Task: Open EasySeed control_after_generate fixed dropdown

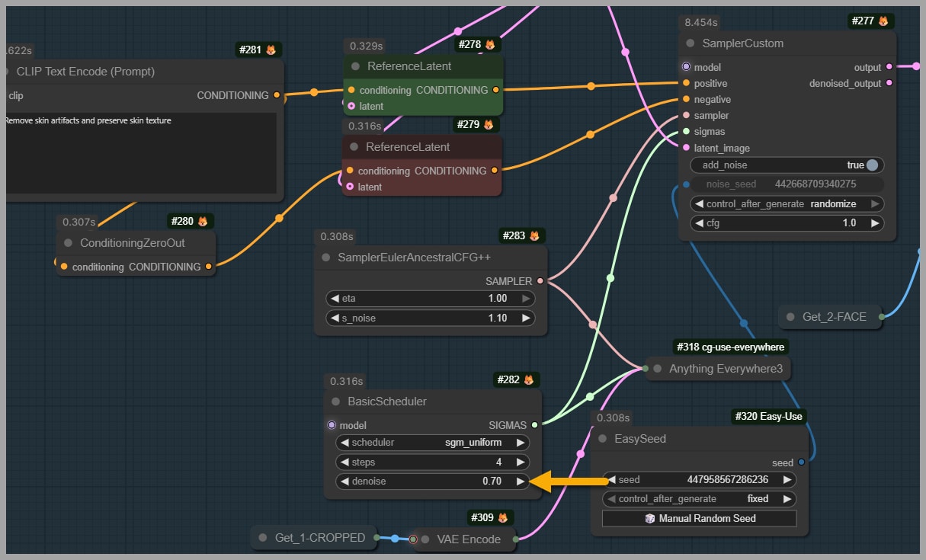Action: click(x=699, y=499)
